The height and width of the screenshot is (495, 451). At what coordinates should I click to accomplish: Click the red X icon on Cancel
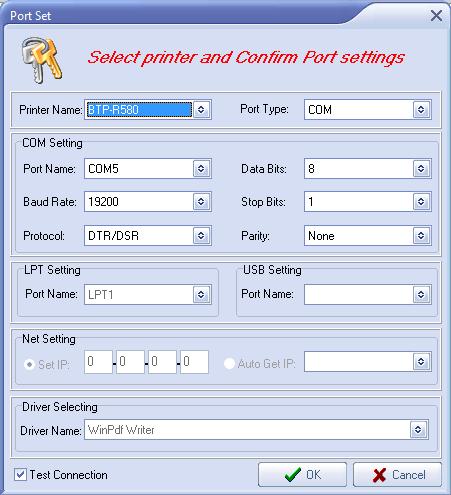click(379, 475)
